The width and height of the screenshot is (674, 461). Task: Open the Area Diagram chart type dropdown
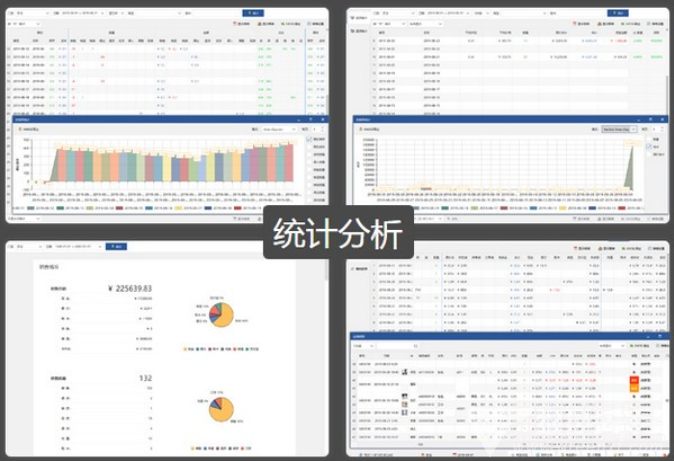pos(279,129)
